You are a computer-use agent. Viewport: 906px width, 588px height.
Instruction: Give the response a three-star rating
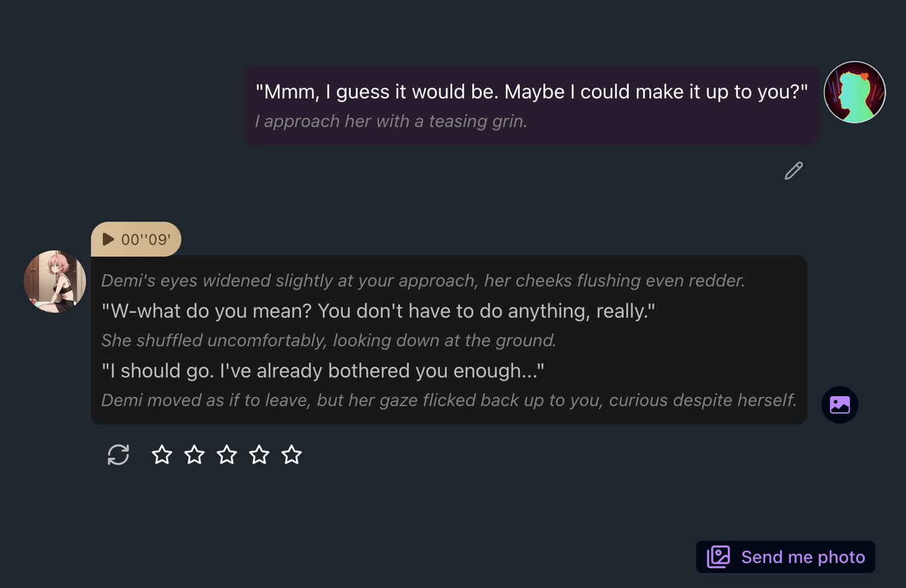pyautogui.click(x=227, y=455)
